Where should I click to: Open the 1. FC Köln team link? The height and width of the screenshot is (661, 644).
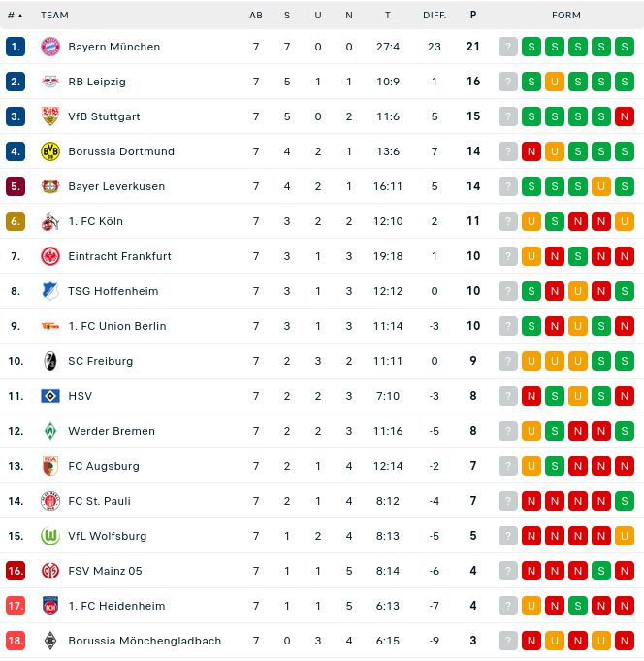click(x=95, y=221)
